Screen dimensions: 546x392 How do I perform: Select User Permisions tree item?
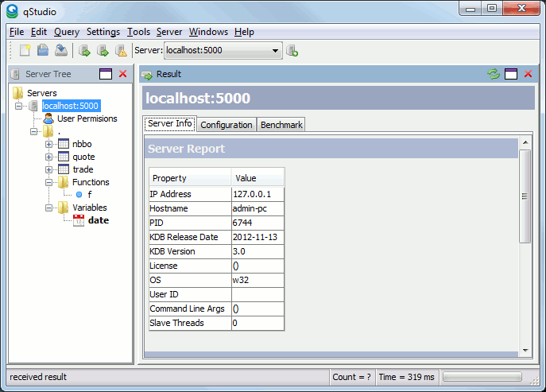point(87,118)
